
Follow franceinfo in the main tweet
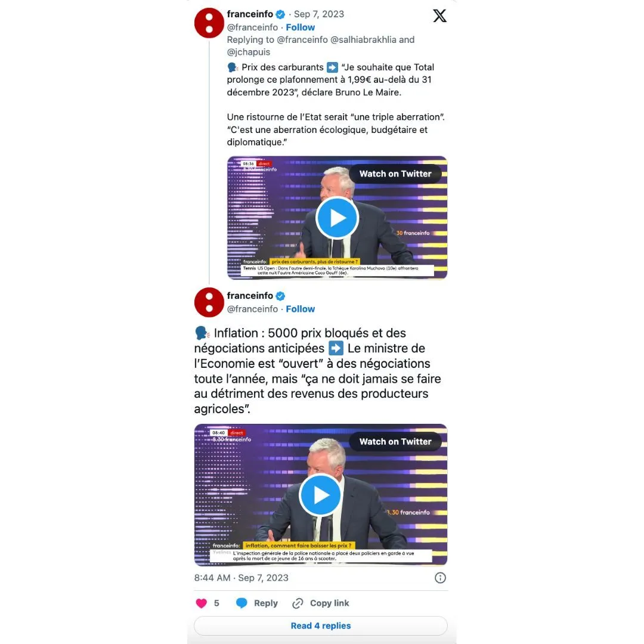(x=300, y=309)
